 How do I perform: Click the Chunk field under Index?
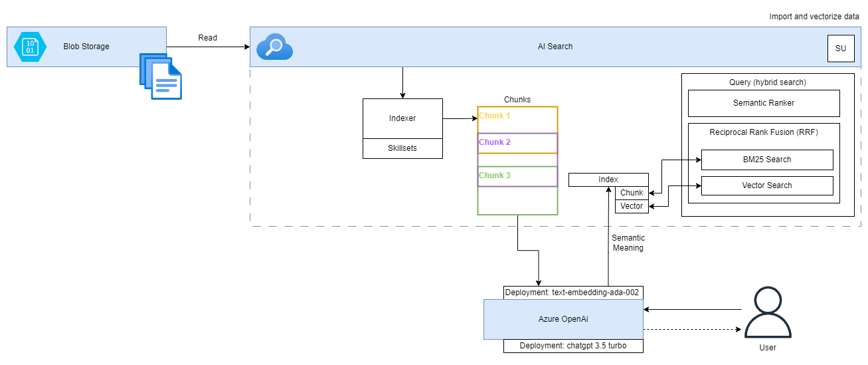tap(632, 193)
